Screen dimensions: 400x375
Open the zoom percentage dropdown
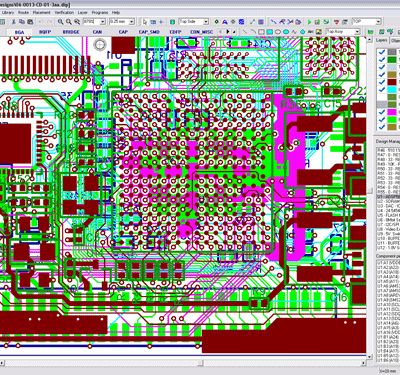(103, 22)
